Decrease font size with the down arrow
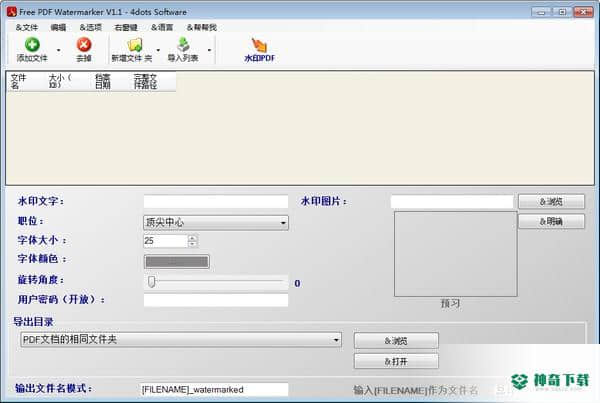 (192, 244)
